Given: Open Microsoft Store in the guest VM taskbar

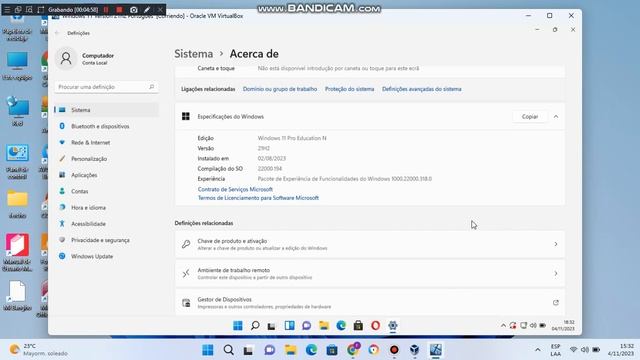Looking at the screenshot, I should 358,325.
